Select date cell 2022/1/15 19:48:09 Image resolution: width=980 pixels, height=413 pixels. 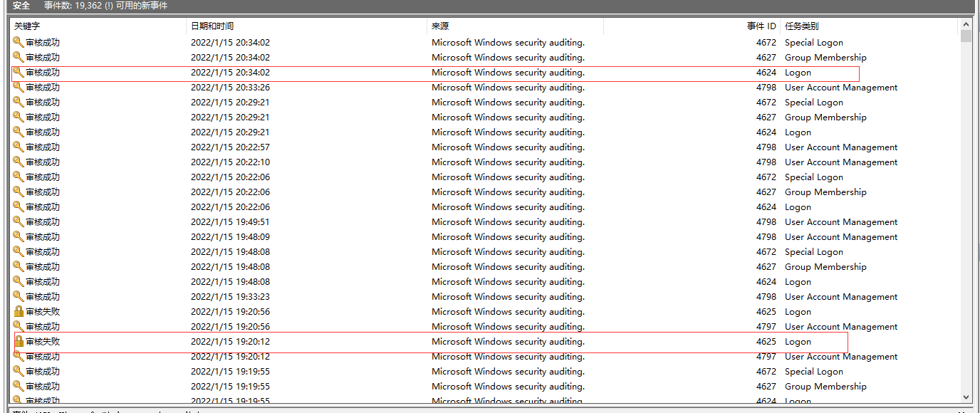click(230, 236)
